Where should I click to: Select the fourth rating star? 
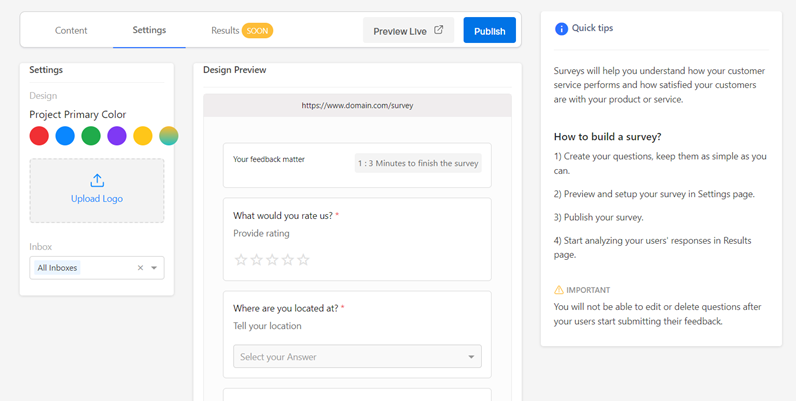tap(288, 260)
